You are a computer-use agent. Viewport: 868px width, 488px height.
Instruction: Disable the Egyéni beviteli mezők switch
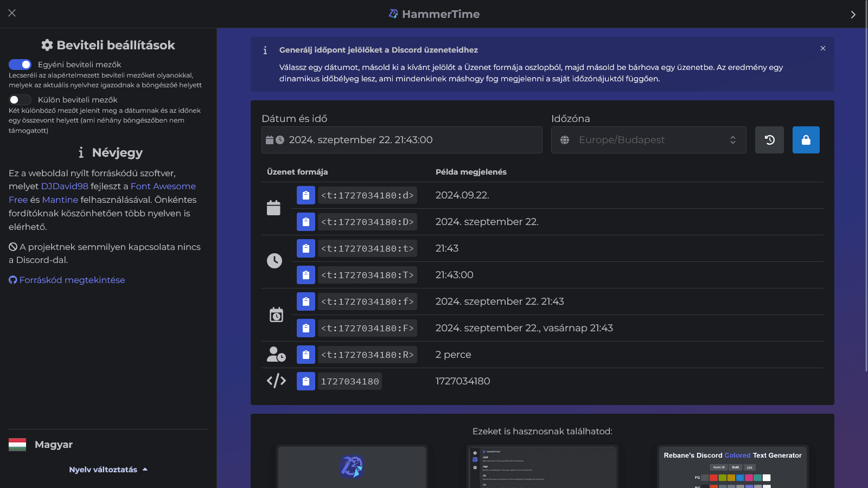20,65
